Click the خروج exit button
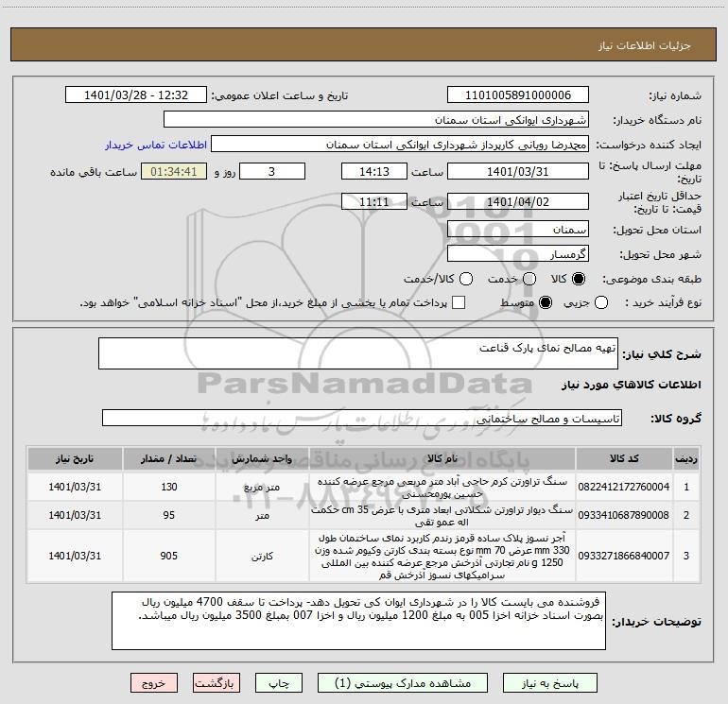 click(154, 683)
